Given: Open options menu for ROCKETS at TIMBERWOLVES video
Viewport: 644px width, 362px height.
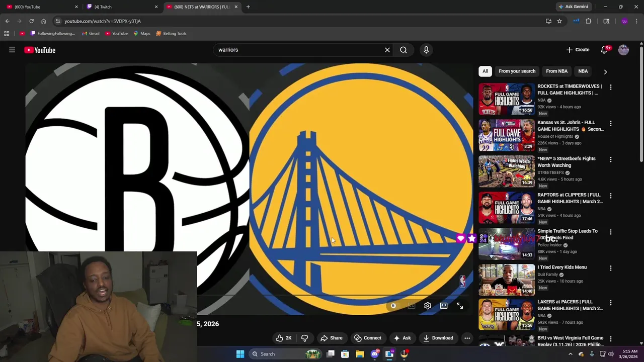Looking at the screenshot, I should pos(611,87).
